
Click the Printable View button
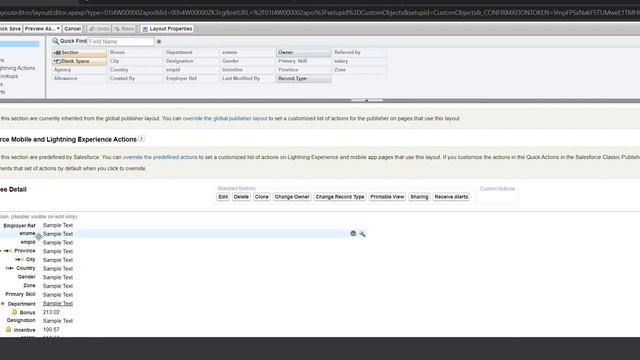pyautogui.click(x=387, y=197)
